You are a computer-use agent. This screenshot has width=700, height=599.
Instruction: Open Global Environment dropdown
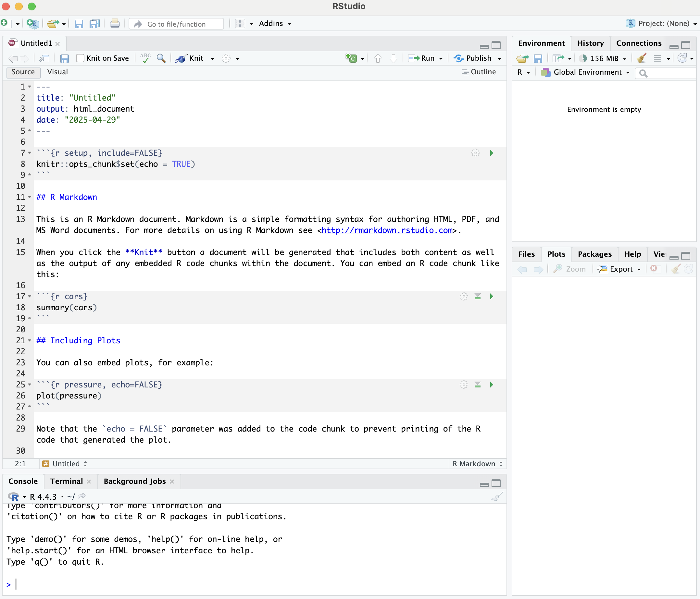tap(585, 72)
